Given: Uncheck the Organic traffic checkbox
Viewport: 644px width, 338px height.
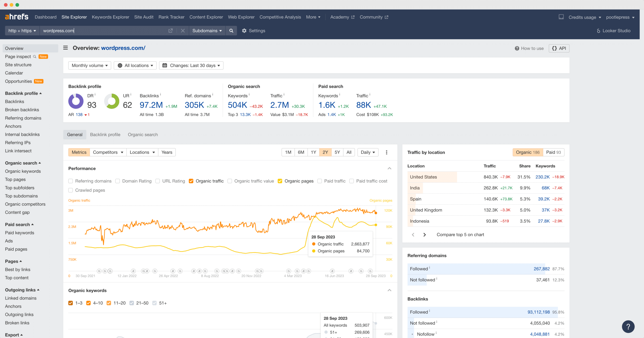Looking at the screenshot, I should (191, 181).
